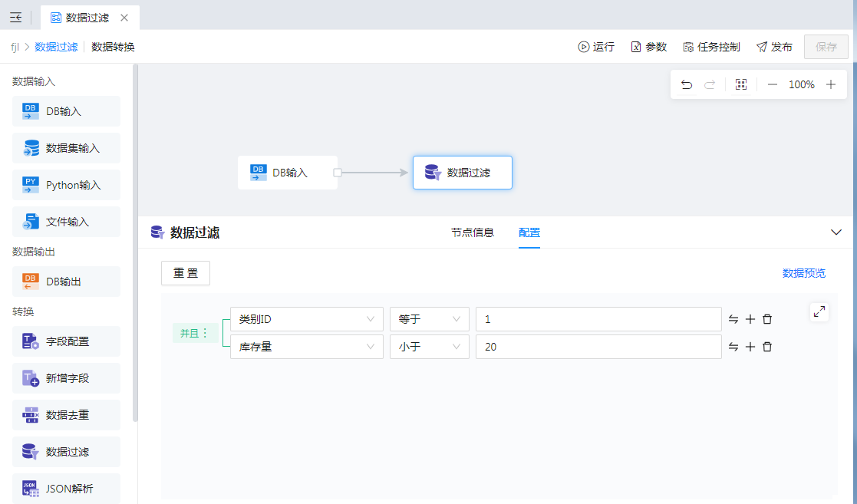Screen dimensions: 857x504
Task: Expand filter editor to fullscreen
Action: (x=819, y=311)
